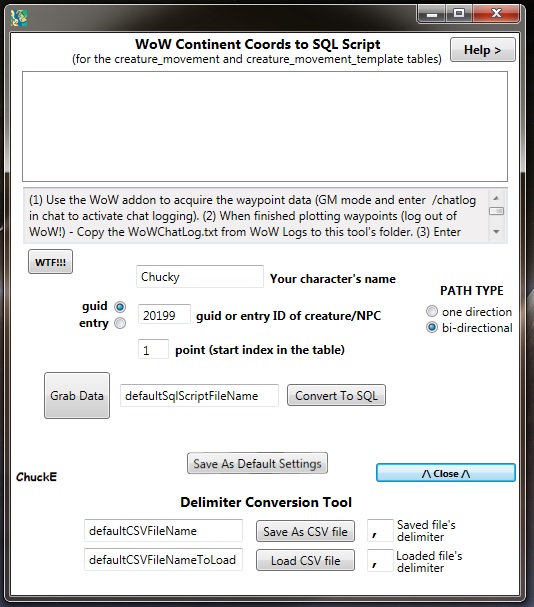534x607 pixels.
Task: Click the Grab Data button
Action: click(x=77, y=396)
